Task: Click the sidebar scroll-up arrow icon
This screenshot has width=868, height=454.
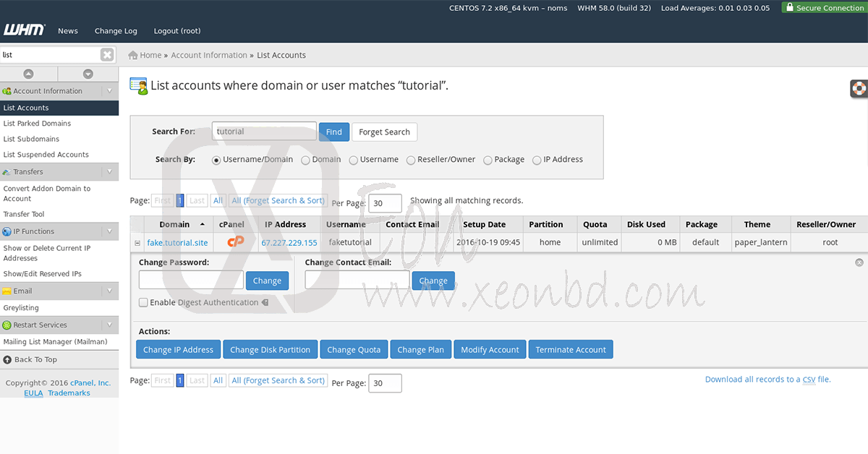Action: tap(29, 74)
